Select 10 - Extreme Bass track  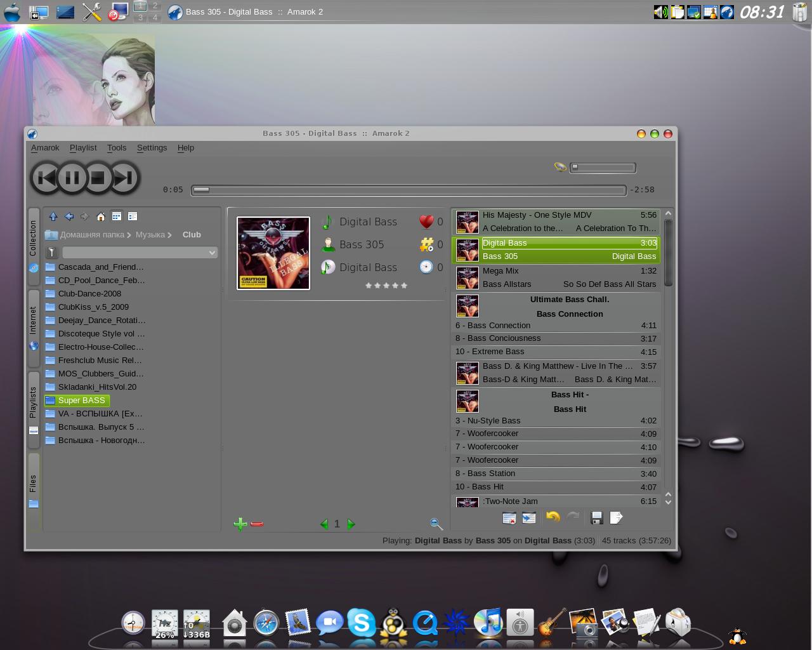(556, 352)
